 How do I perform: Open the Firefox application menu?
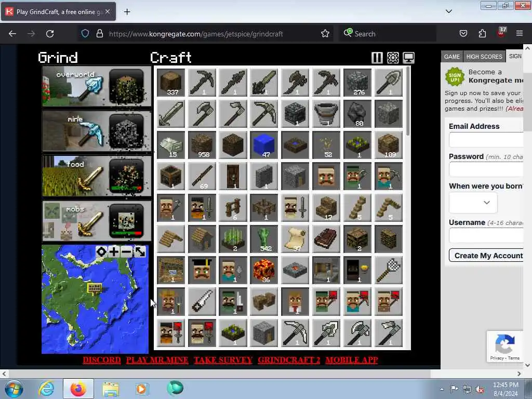click(520, 33)
